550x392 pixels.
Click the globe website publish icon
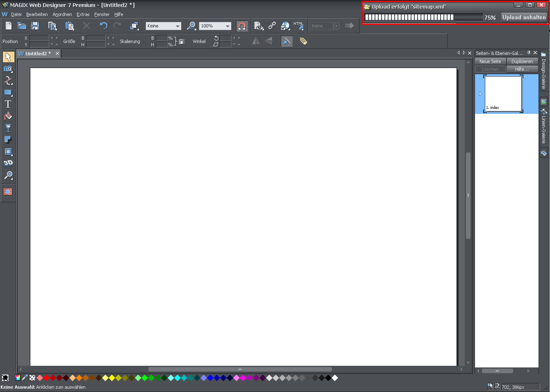click(285, 26)
